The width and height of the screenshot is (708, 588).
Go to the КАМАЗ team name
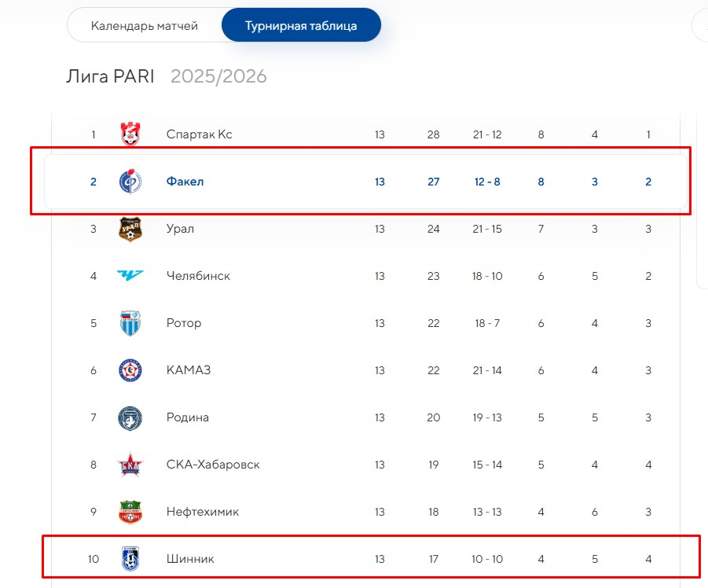(189, 370)
